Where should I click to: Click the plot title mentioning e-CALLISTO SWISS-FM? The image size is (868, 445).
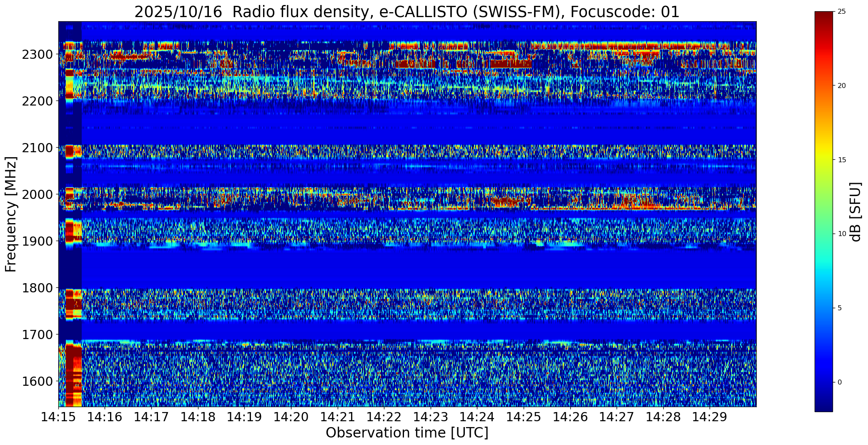coord(407,12)
